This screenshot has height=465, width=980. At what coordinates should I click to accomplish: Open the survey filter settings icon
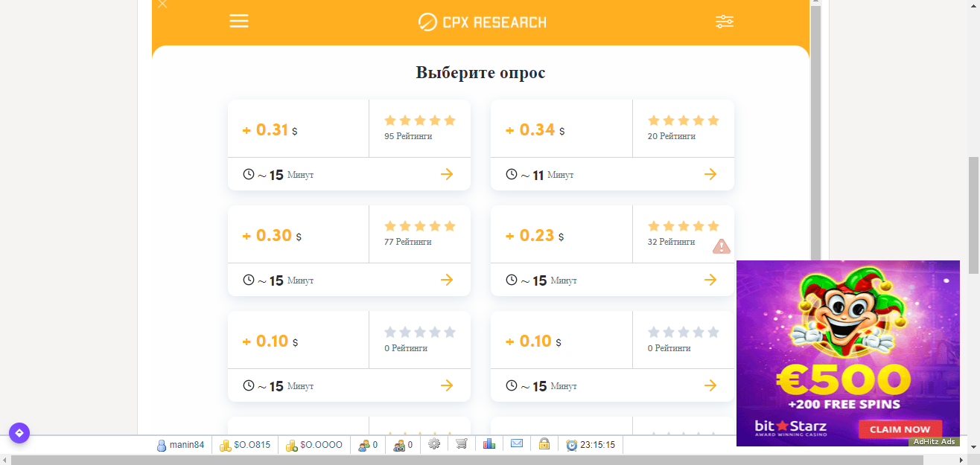point(725,22)
